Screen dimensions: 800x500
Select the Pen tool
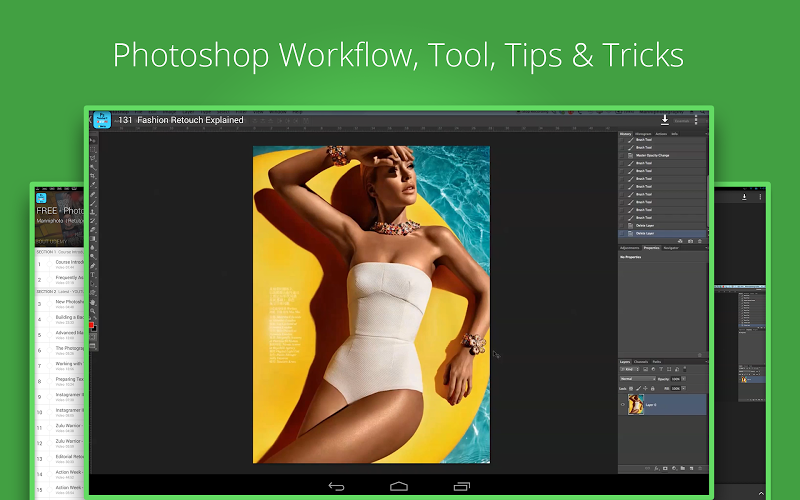93,265
